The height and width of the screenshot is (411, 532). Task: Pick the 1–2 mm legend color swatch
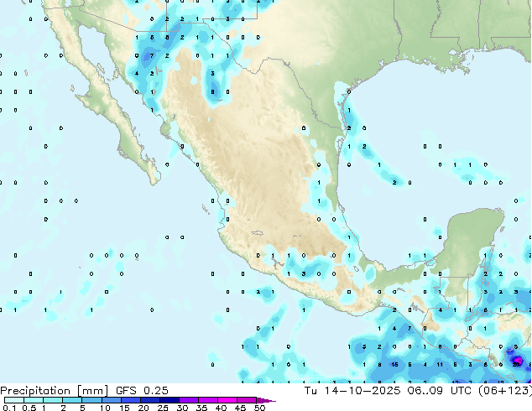[x=53, y=400]
